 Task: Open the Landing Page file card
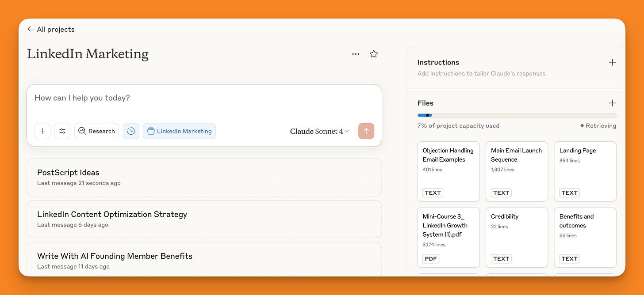(x=585, y=171)
